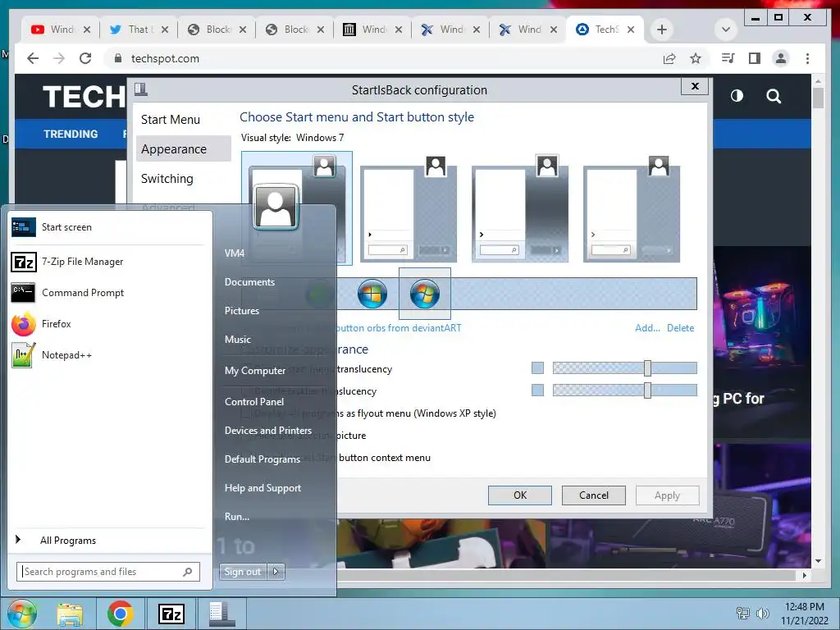Open Default Programs entry

(x=262, y=459)
